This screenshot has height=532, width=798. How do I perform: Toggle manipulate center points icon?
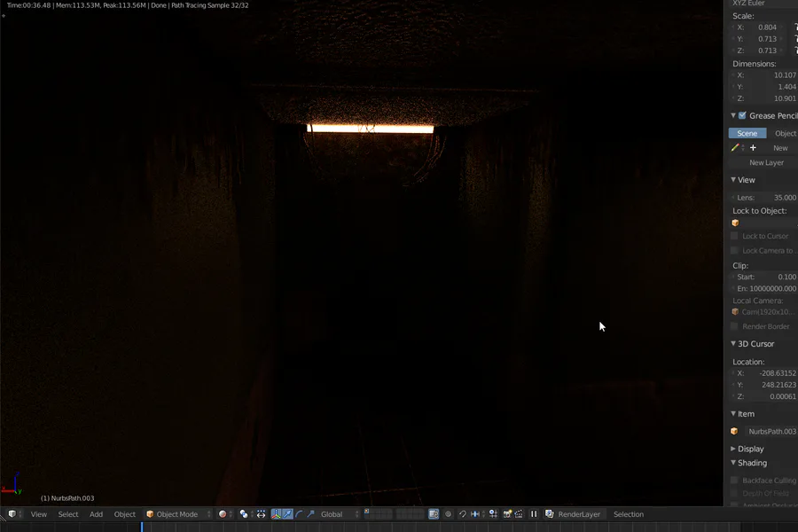261,514
